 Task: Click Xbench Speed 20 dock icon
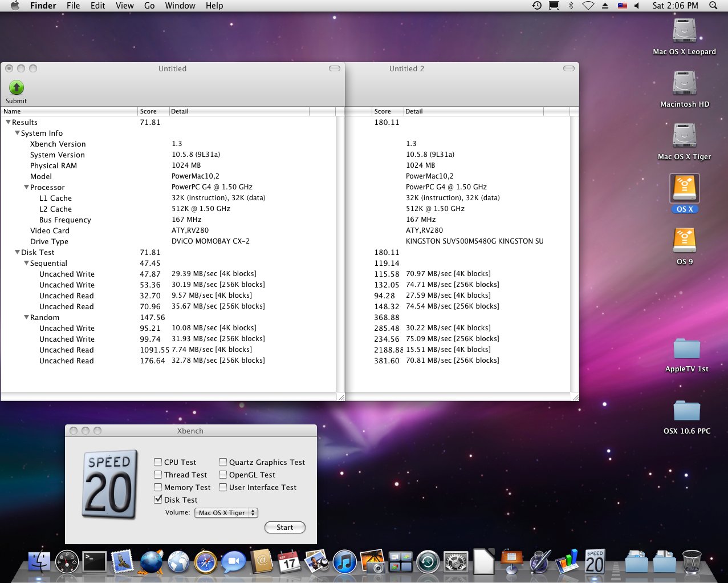pos(595,561)
